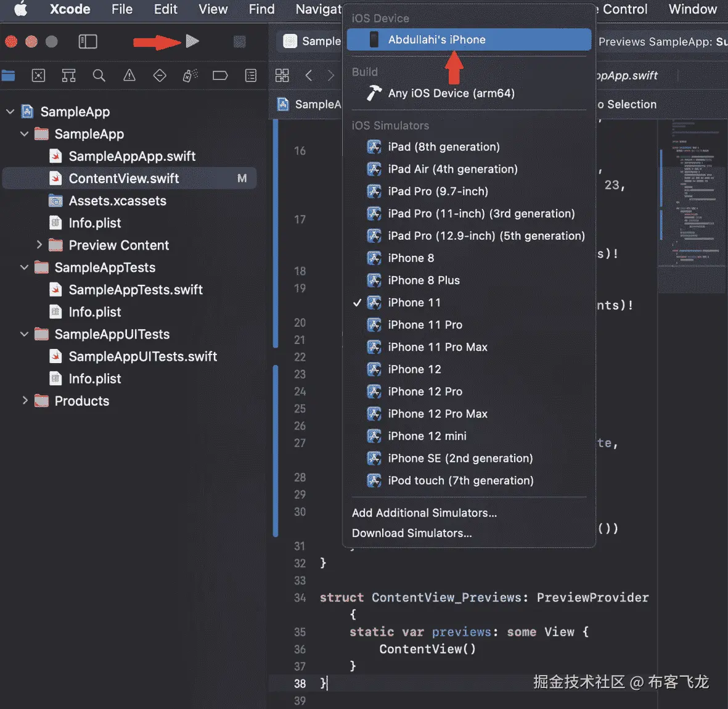Select ContentView.swift in navigator
Viewport: 728px width, 709px height.
tap(129, 178)
